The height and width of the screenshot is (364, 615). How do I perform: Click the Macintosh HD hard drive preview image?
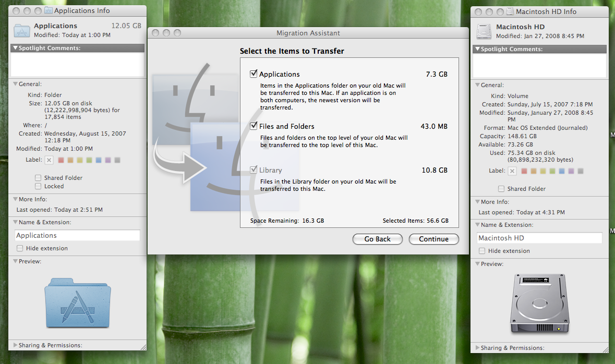pos(540,304)
